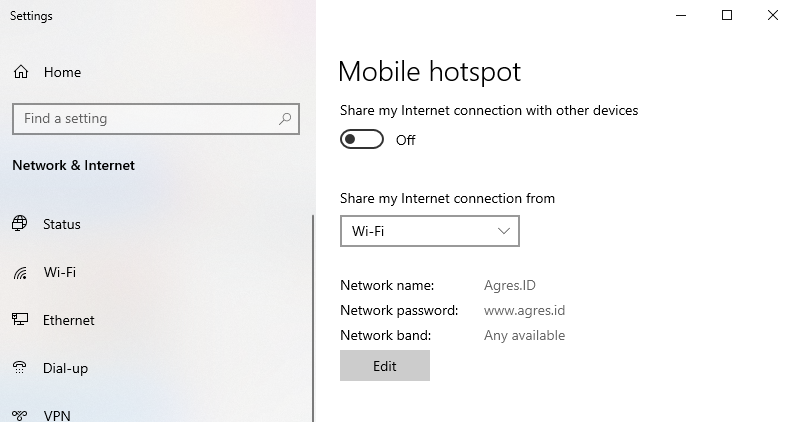Toggle Share my Internet connection switch
787x422 pixels.
click(361, 139)
